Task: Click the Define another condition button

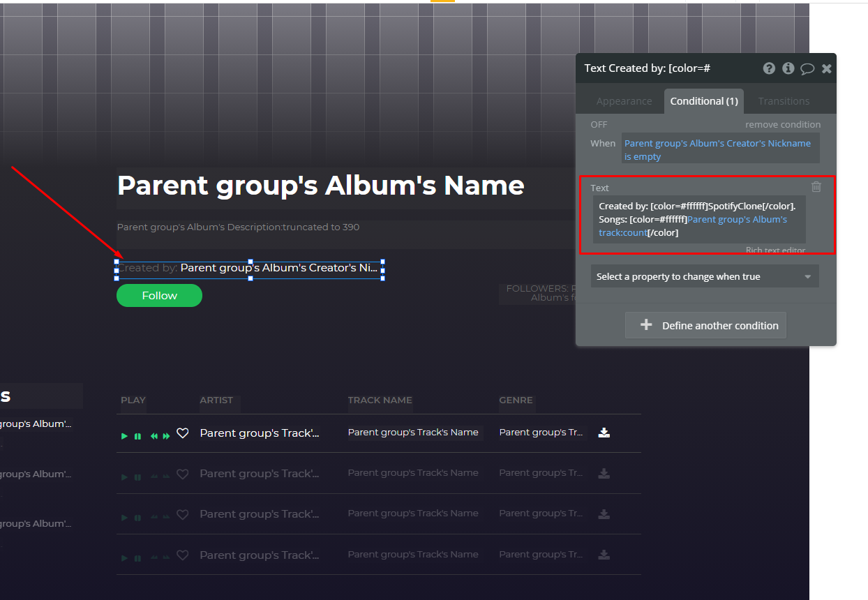Action: pyautogui.click(x=705, y=325)
